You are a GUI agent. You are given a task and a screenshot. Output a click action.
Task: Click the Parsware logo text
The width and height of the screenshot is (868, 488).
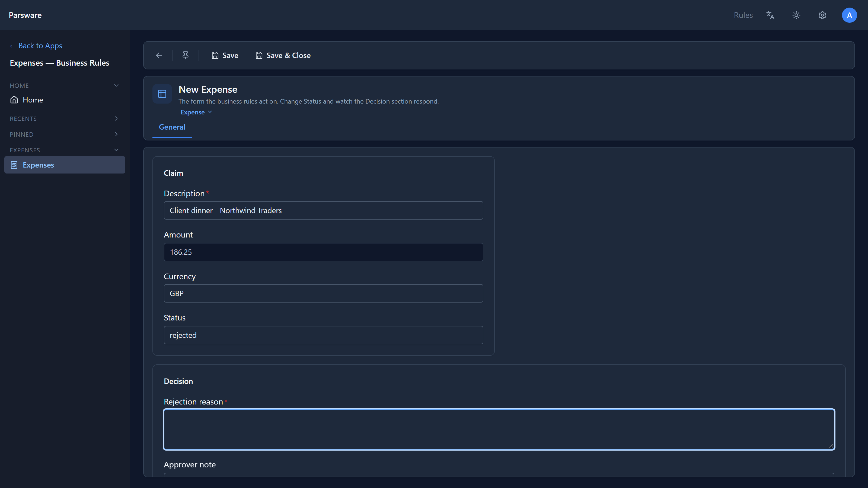[x=25, y=15]
